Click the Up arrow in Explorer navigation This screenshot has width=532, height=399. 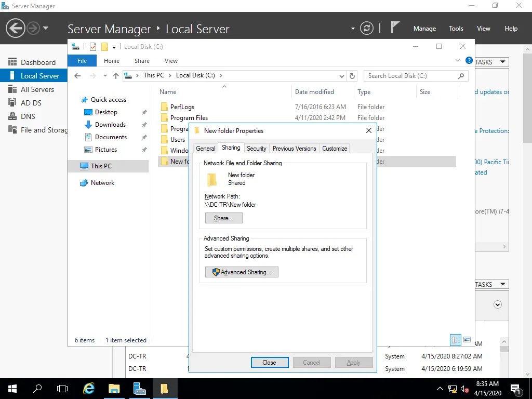pyautogui.click(x=116, y=76)
